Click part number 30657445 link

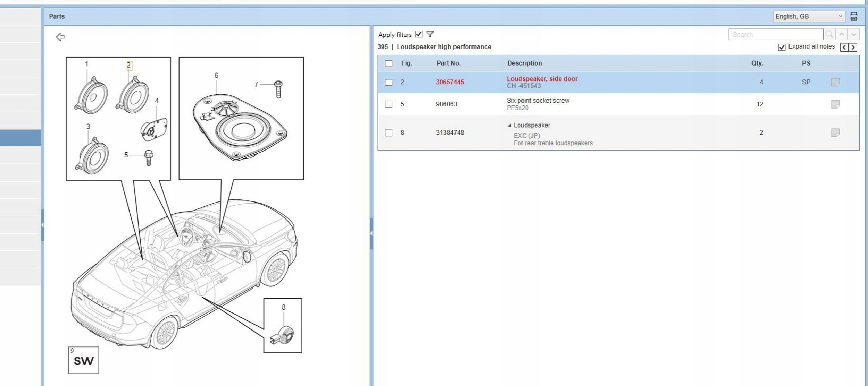coord(450,82)
